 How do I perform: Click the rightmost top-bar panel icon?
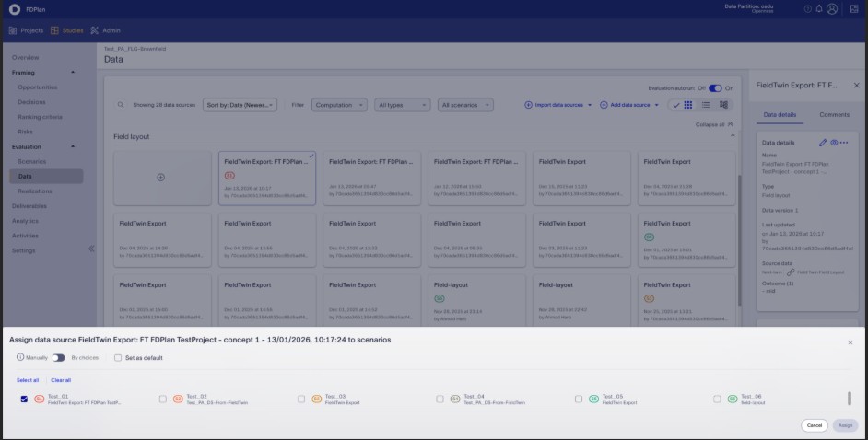coord(854,9)
